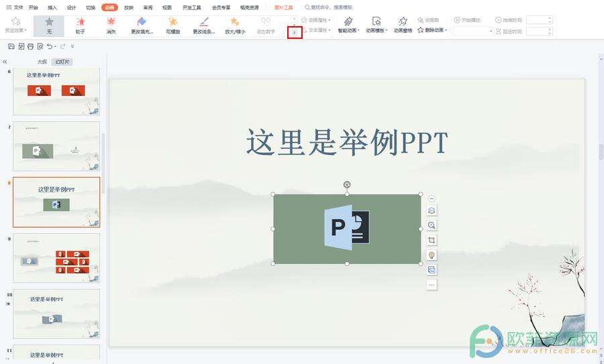
Task: Open the quick access toolbar customize arrow
Action: coord(72,46)
